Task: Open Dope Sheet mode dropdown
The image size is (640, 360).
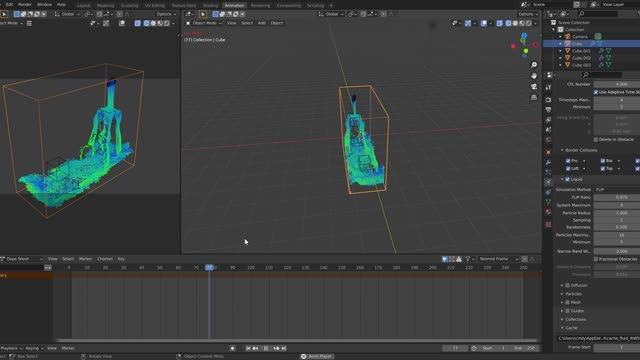Action: point(22,259)
